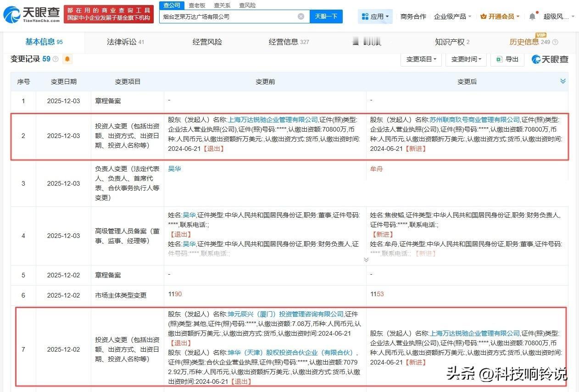Open the 超级风… account dropdown

(559, 17)
